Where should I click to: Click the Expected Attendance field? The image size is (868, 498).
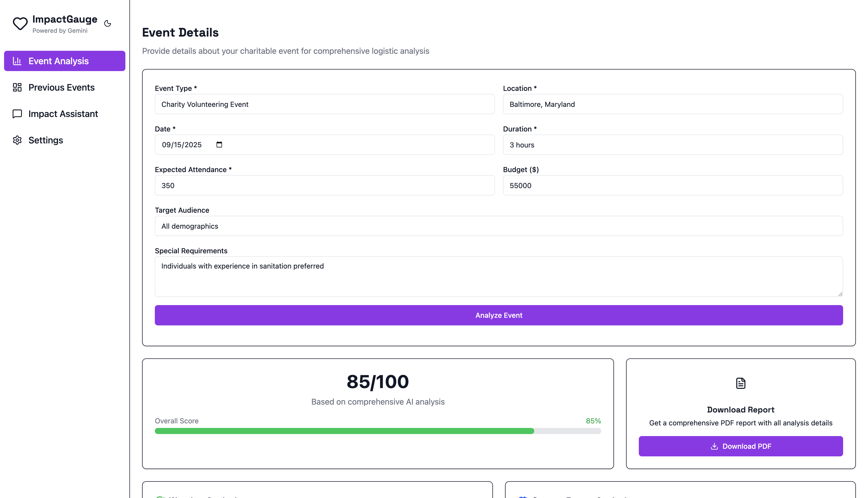(324, 185)
